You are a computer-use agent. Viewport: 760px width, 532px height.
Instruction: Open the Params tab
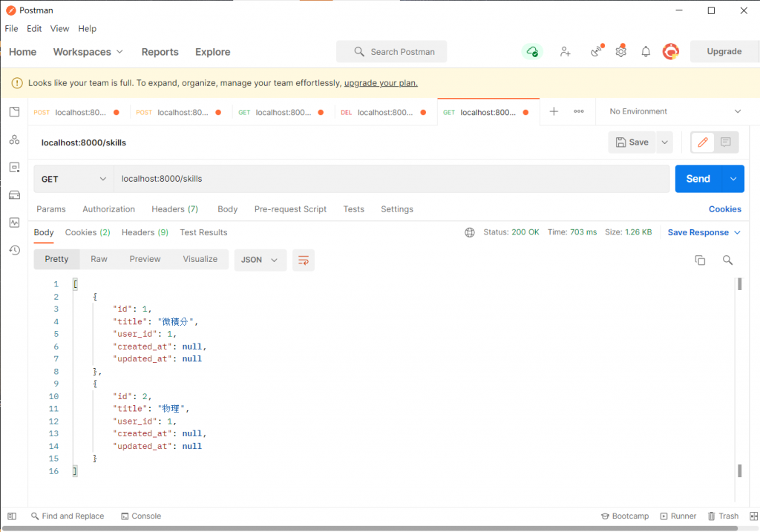(x=51, y=209)
